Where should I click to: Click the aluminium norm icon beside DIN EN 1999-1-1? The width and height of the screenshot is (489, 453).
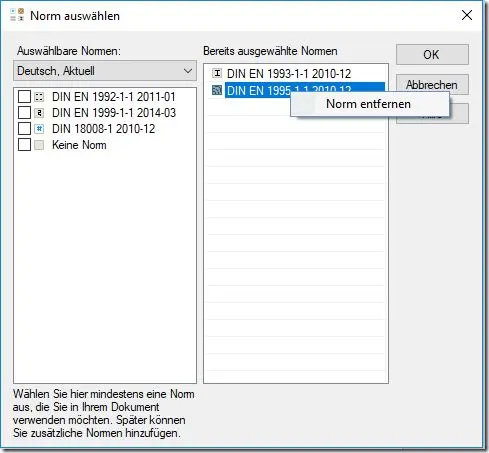point(39,113)
